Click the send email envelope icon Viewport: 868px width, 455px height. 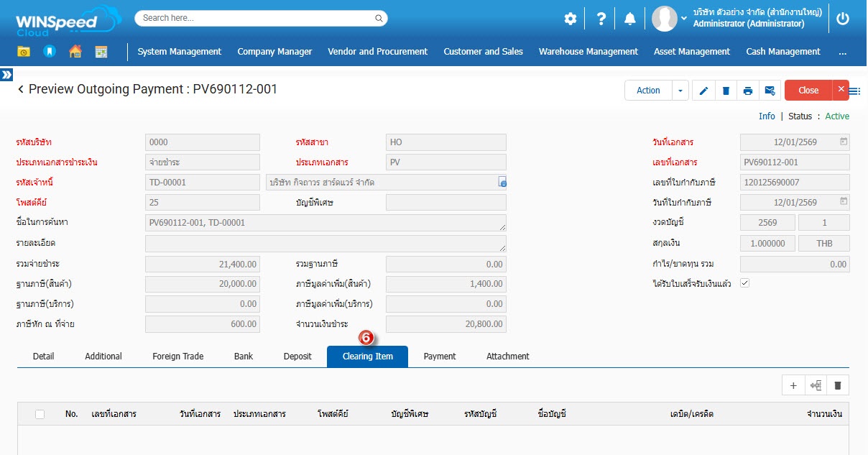[x=770, y=91]
